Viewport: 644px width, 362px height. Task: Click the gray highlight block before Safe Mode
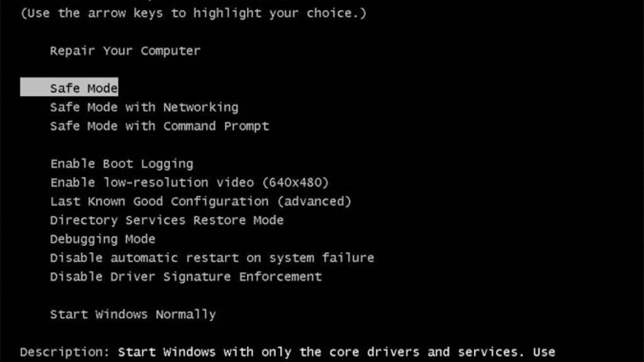(34, 88)
